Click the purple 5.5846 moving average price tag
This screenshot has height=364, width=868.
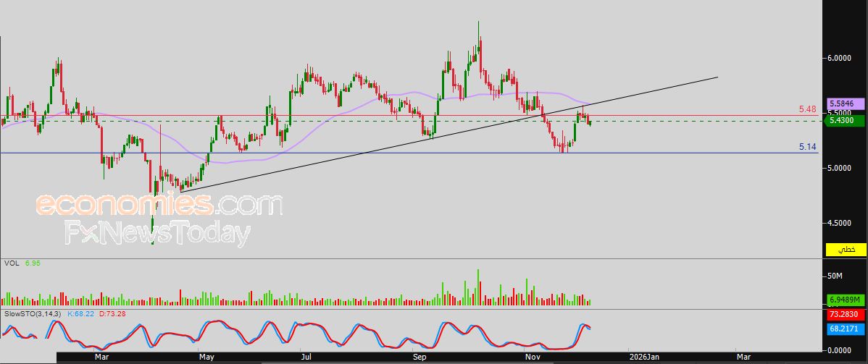coord(846,104)
